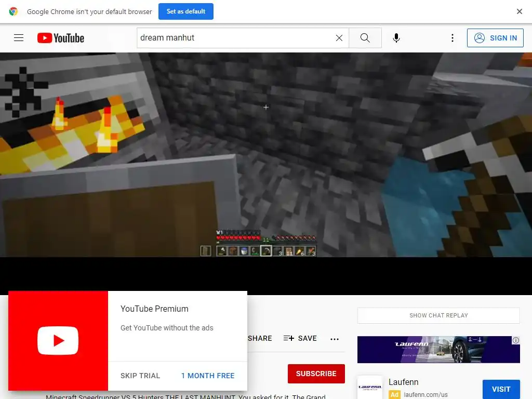532x399 pixels.
Task: Show chat replay
Action: click(x=438, y=315)
